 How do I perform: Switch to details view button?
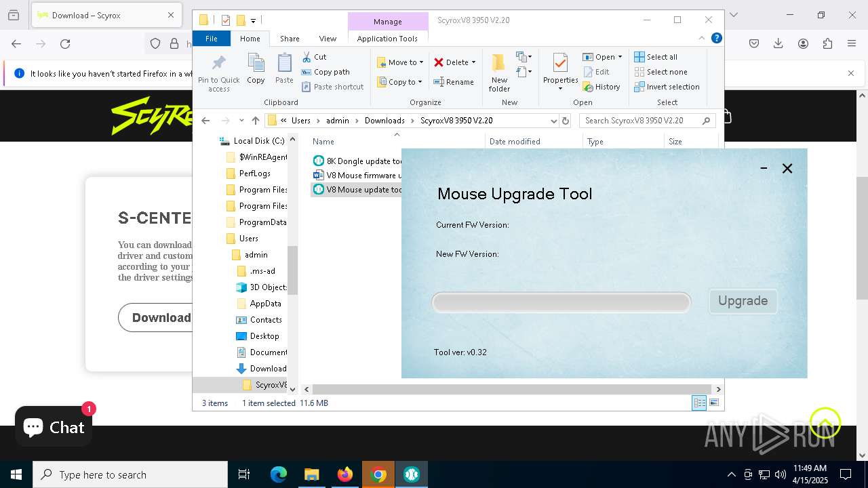point(699,403)
